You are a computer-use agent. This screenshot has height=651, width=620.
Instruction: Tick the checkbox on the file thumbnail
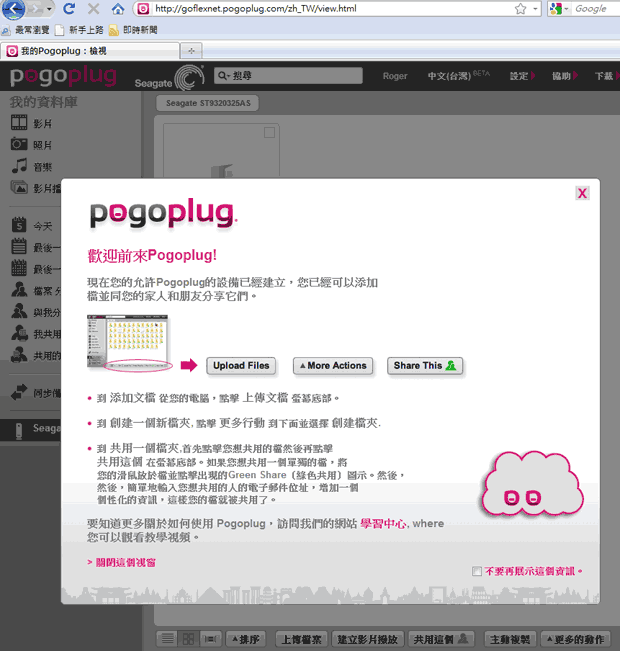[269, 133]
